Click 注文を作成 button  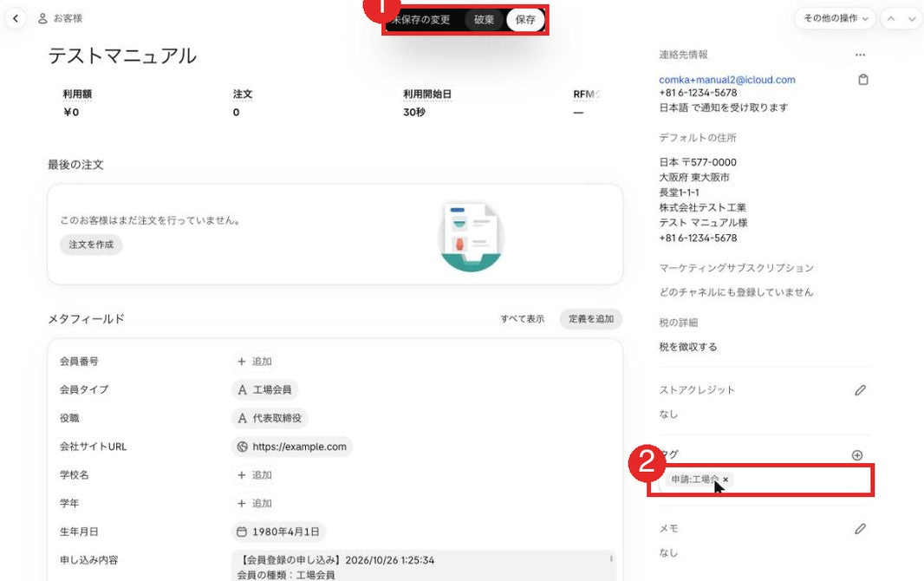tap(91, 245)
